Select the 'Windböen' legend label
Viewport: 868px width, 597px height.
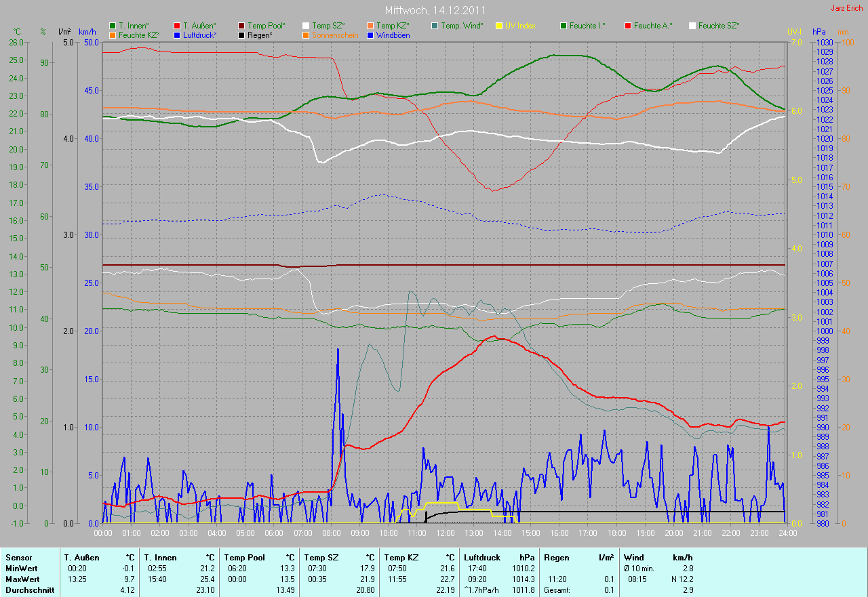[x=393, y=35]
